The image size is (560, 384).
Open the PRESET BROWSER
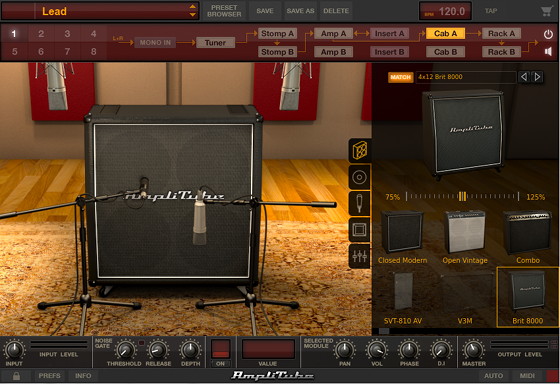224,11
